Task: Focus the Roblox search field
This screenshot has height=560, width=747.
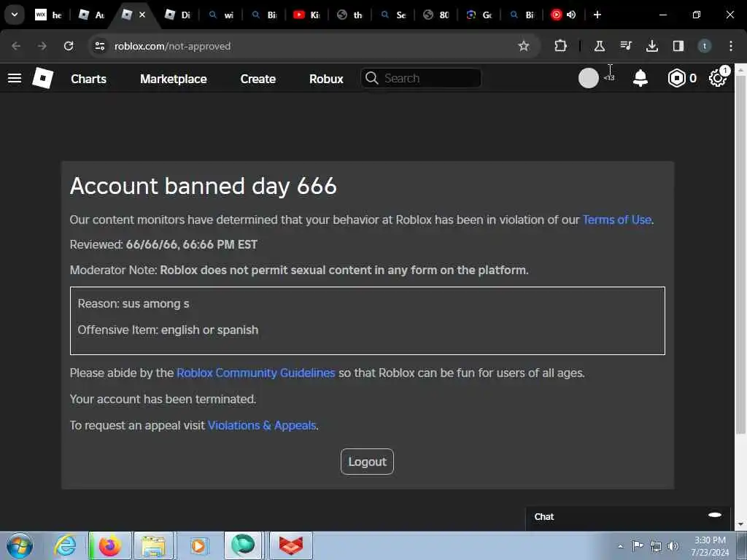Action: [x=421, y=78]
